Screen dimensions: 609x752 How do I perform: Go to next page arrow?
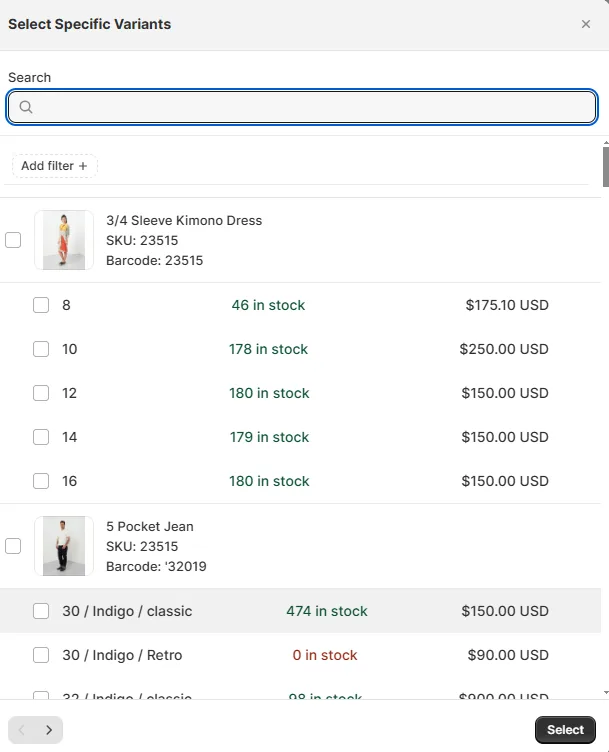point(49,730)
